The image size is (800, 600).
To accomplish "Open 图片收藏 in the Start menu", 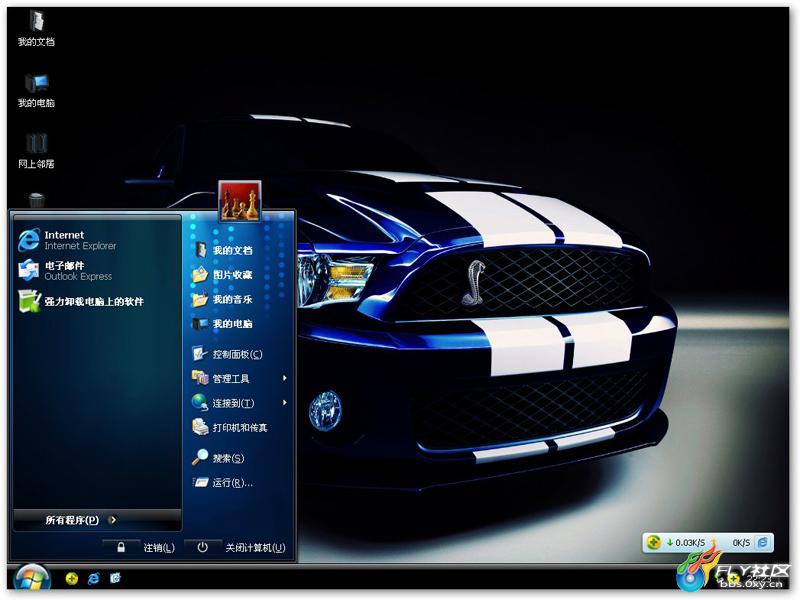I will pos(222,274).
